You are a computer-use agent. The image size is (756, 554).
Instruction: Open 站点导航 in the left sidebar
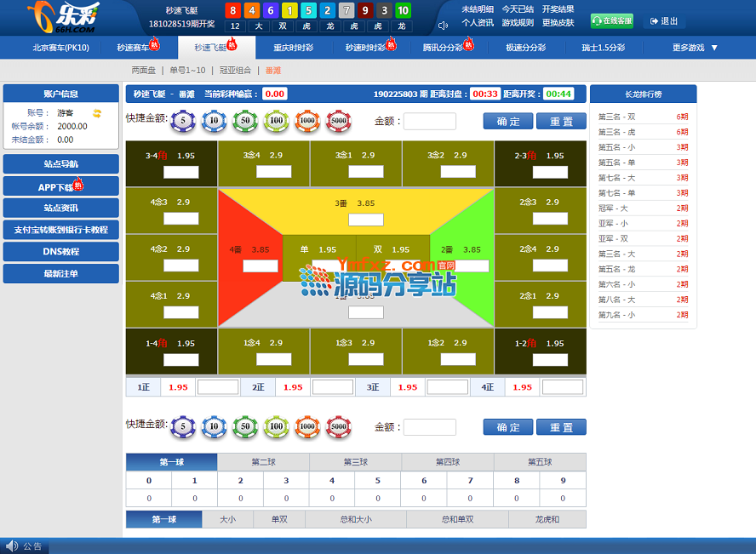pos(60,164)
